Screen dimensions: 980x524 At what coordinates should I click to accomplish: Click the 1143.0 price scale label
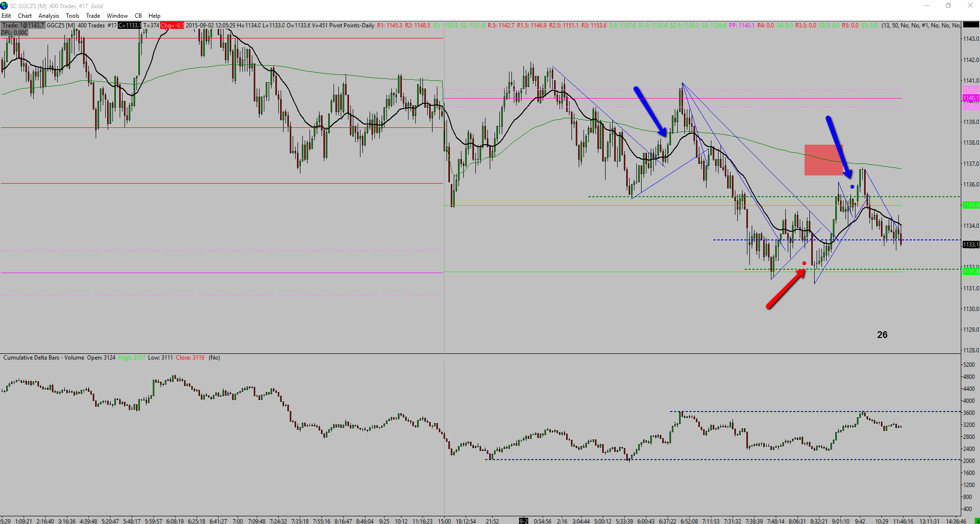(x=970, y=39)
